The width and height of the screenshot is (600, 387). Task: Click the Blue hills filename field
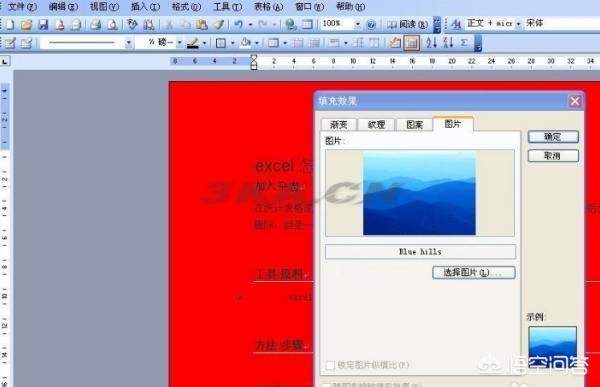[x=420, y=252]
